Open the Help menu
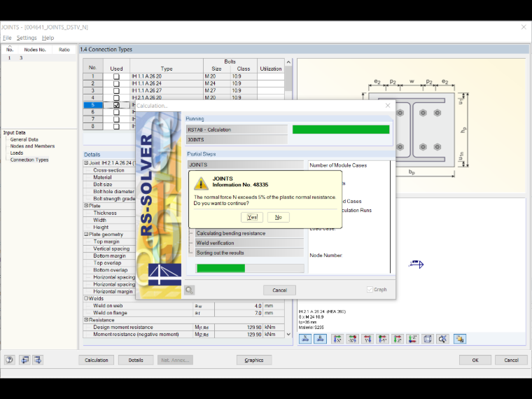Screen dimensions: 532x399 (48, 38)
